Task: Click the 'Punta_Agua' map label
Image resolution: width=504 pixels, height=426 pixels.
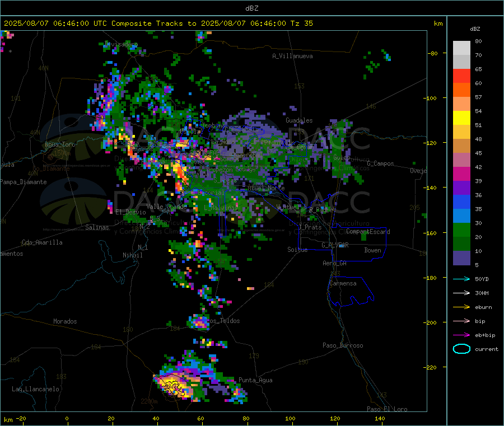Action: click(x=255, y=380)
